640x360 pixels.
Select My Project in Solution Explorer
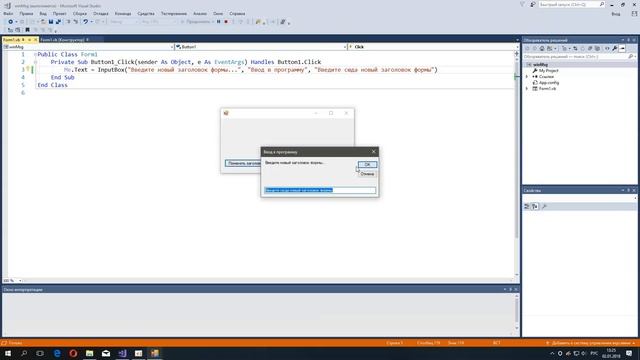548,71
